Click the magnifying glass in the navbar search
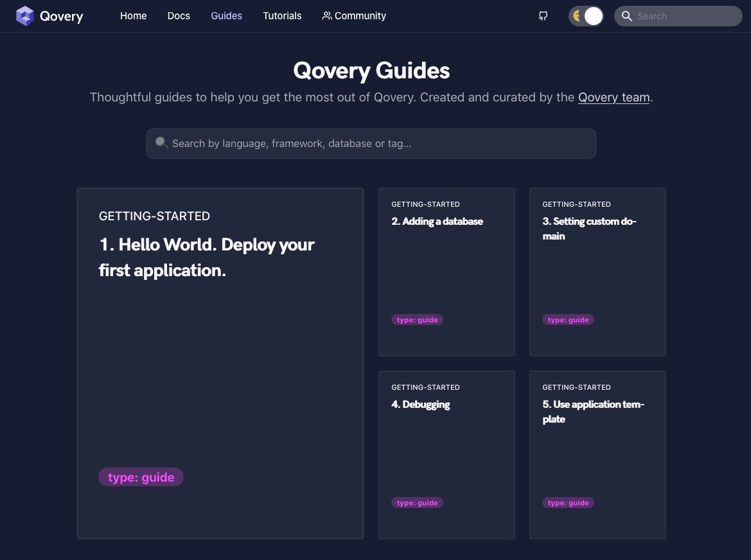The height and width of the screenshot is (560, 751). (x=626, y=16)
